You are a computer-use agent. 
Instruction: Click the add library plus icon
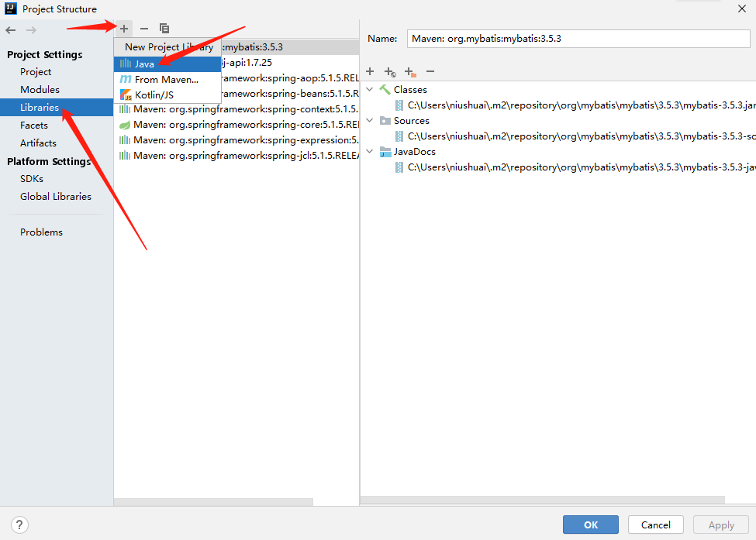pyautogui.click(x=124, y=29)
